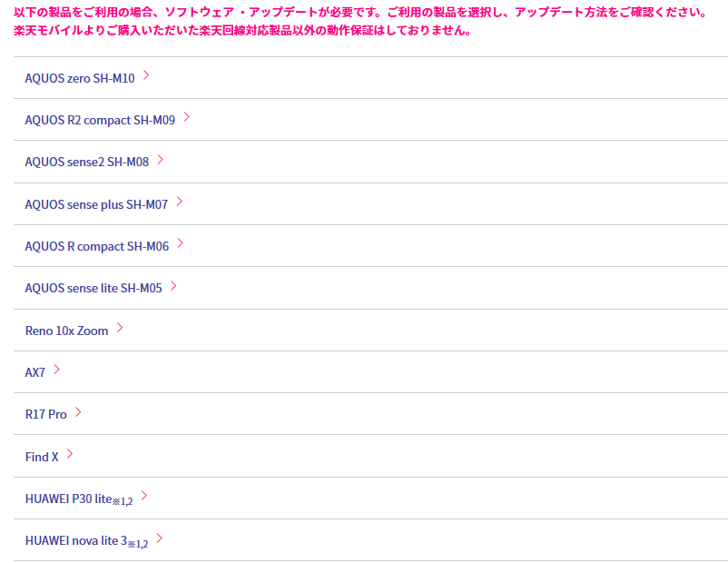
Task: Click the chevron beside AQUOS sense2 SH-M08
Action: tap(160, 159)
